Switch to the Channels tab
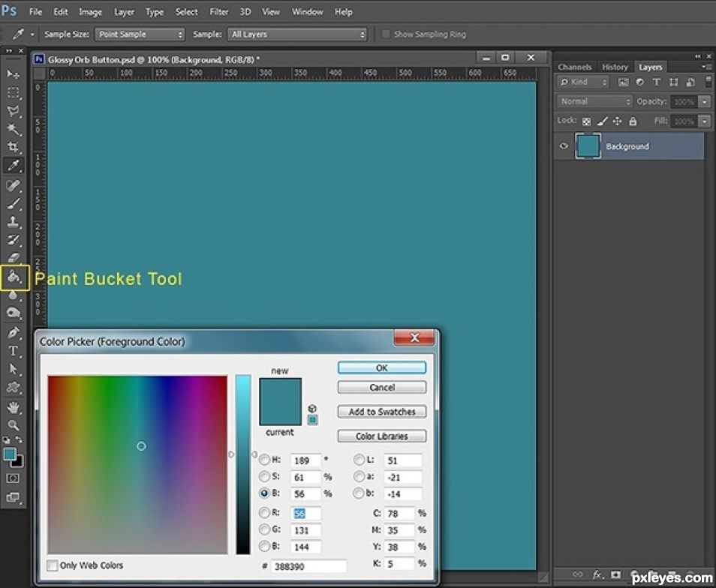 pyautogui.click(x=574, y=67)
